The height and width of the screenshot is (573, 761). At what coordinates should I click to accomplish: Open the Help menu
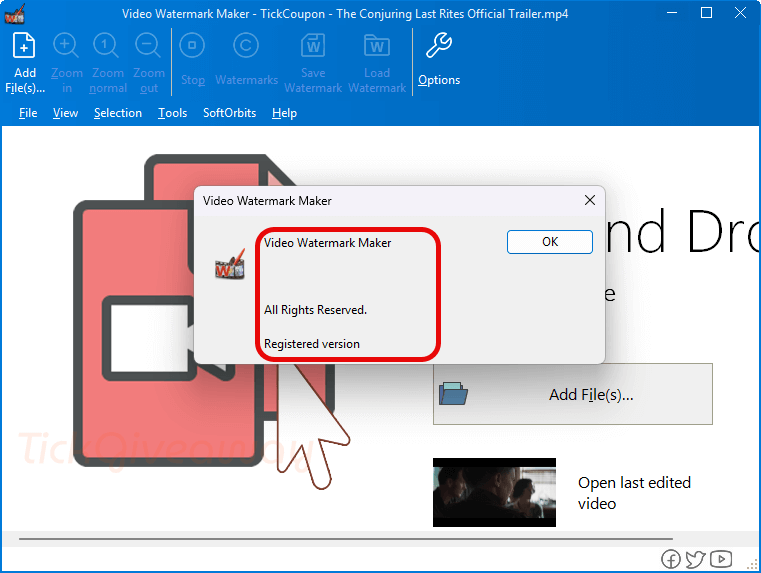click(284, 113)
